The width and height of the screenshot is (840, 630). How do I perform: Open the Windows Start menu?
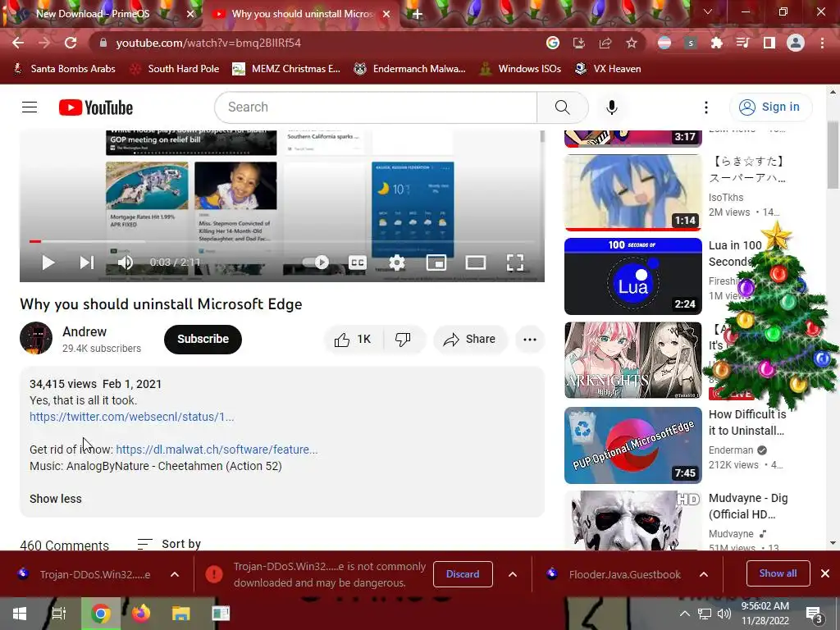click(x=20, y=614)
